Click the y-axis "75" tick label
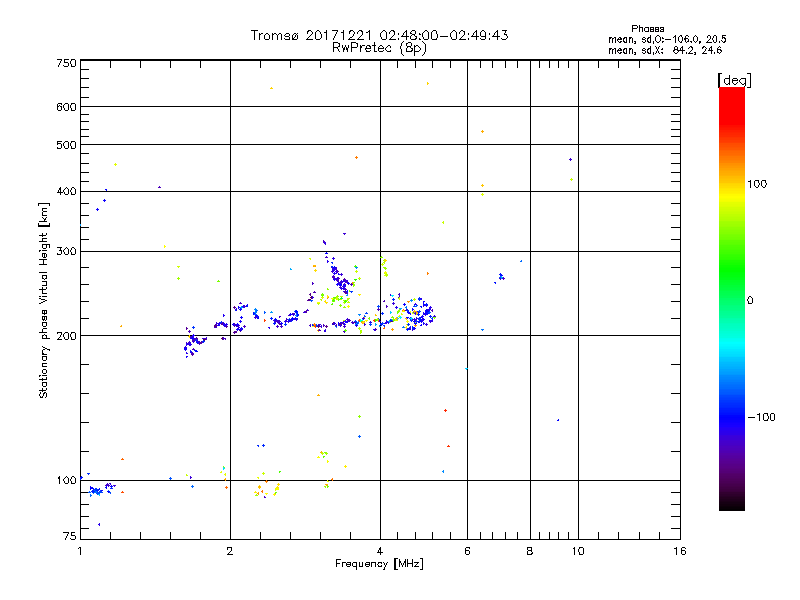Screen dimensions: 800x600 click(70, 536)
